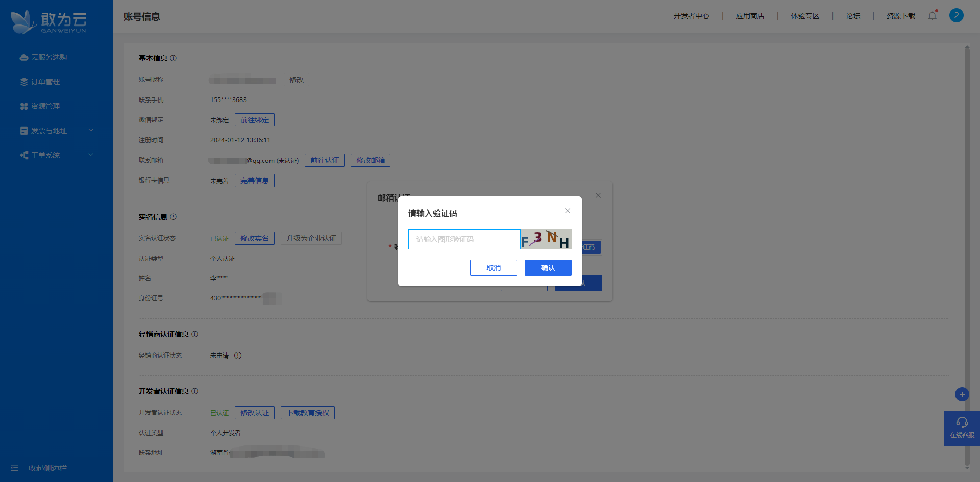
Task: Click 前往绑定 for WeChat binding
Action: click(255, 120)
